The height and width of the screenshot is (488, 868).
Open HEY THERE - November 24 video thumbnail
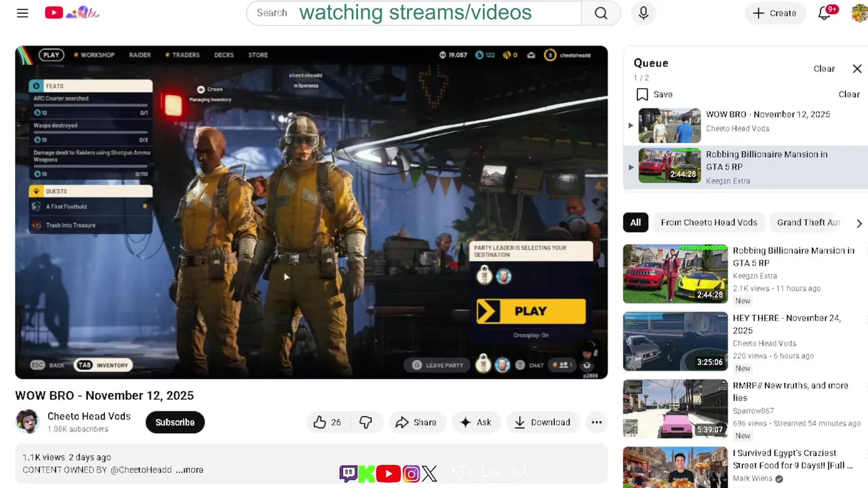coord(675,341)
